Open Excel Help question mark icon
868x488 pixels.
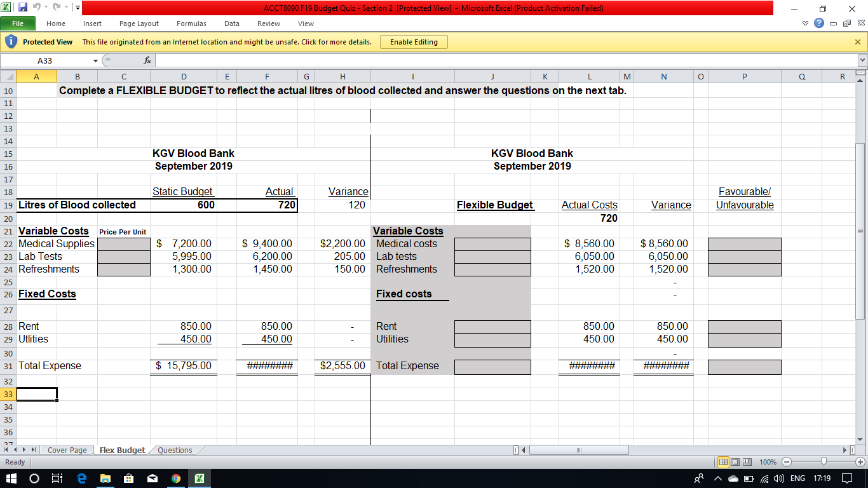[x=818, y=24]
